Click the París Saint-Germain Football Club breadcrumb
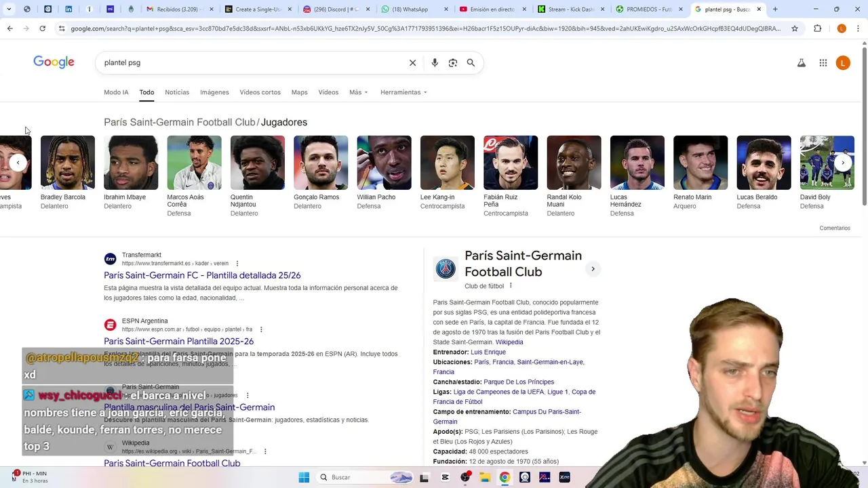This screenshot has width=868, height=488. pos(179,122)
